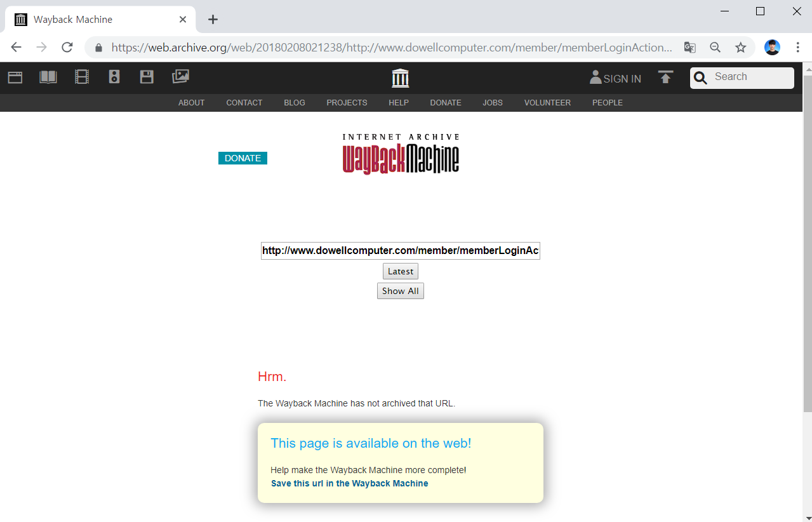The image size is (812, 522).
Task: Open the Images icon
Action: [180, 77]
